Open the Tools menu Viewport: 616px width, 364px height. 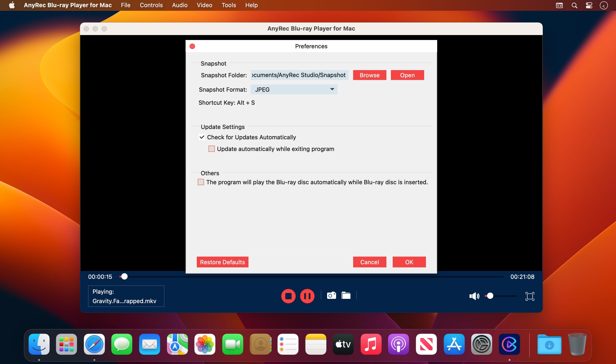click(228, 5)
